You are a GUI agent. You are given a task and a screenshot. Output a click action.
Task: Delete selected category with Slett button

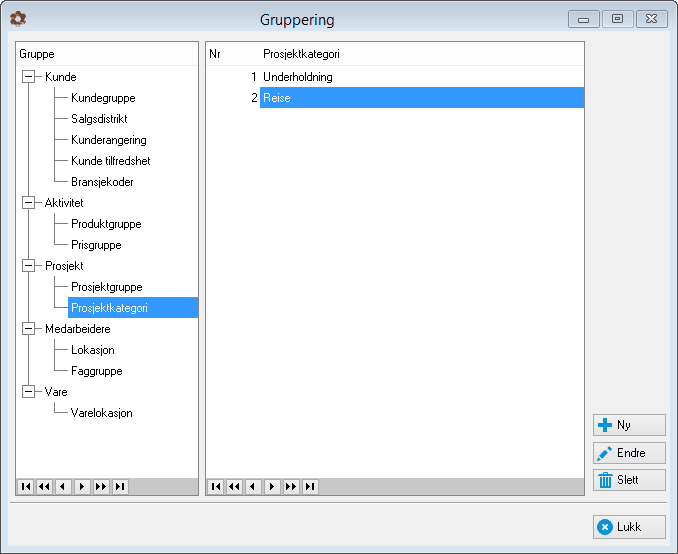[629, 480]
